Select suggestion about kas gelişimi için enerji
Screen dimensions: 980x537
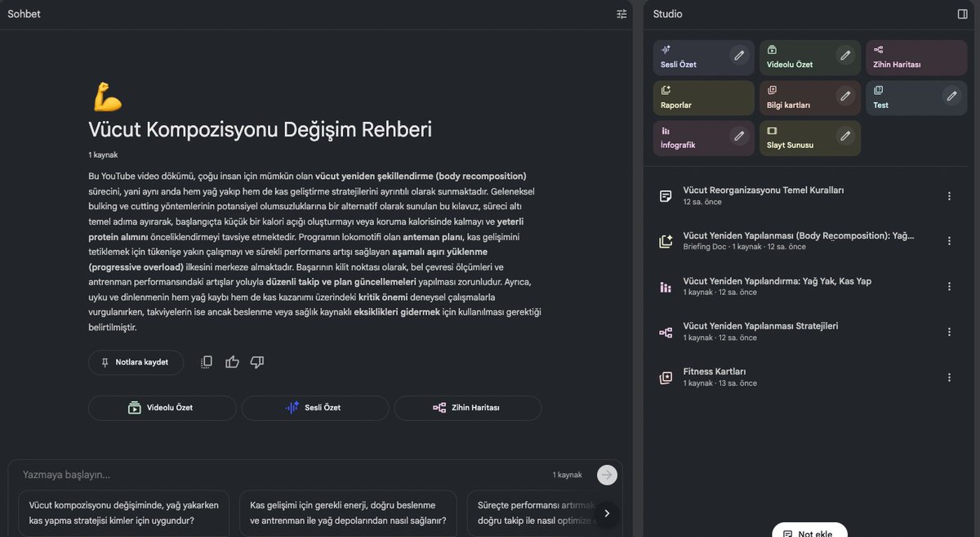click(348, 512)
